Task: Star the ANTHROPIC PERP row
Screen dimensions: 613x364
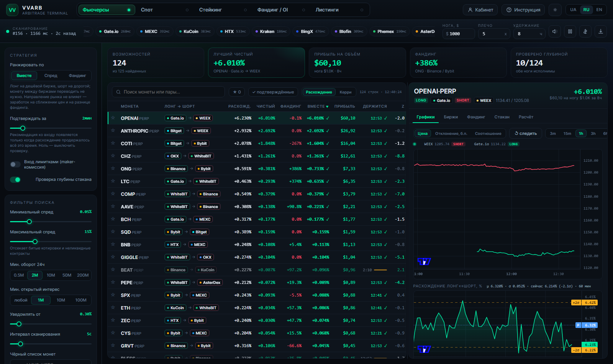Action: click(x=113, y=131)
